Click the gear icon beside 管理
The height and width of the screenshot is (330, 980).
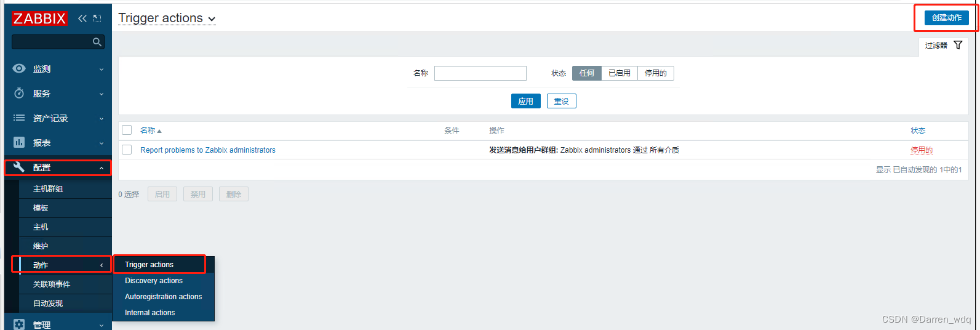[x=19, y=324]
